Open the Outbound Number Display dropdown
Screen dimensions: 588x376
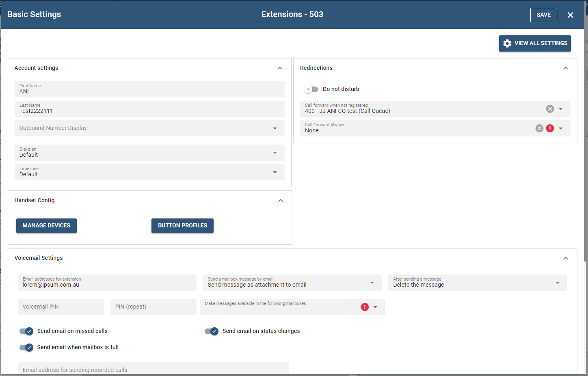click(x=275, y=128)
